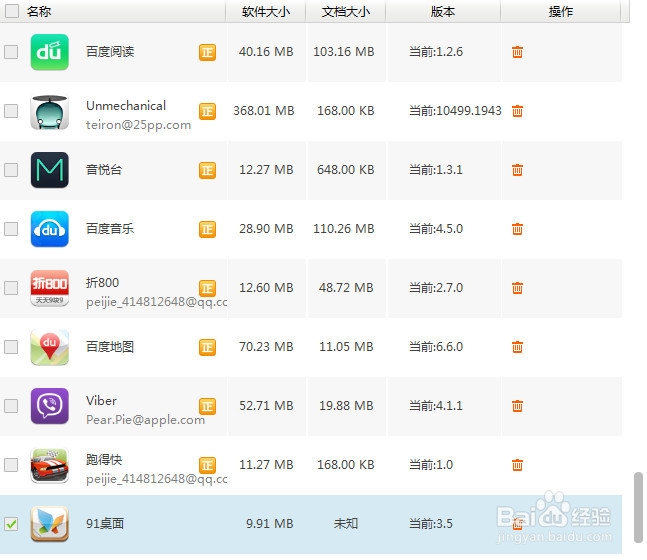Click the 百度阅读 app icon

pyautogui.click(x=50, y=52)
